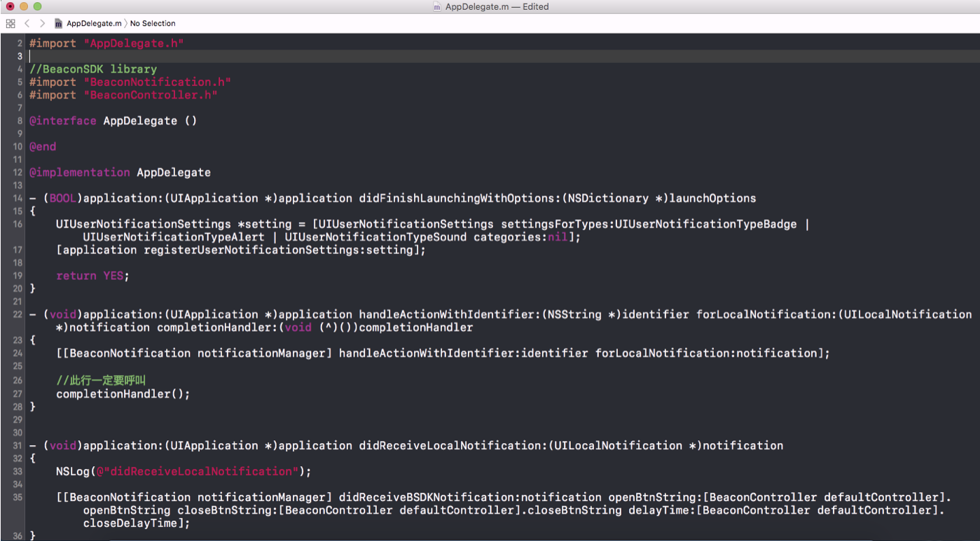The image size is (980, 541).
Task: Click the @"didReceiveLocalNotification" string literal
Action: [198, 471]
